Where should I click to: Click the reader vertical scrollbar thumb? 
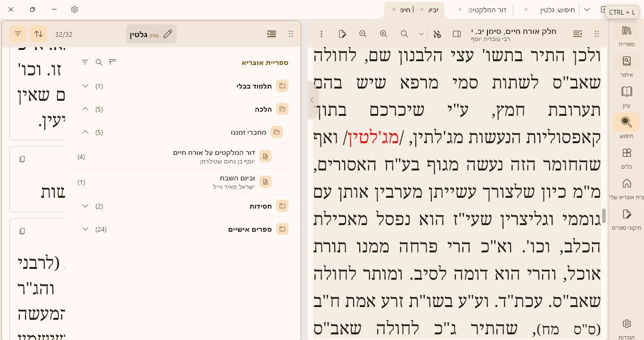tap(604, 216)
